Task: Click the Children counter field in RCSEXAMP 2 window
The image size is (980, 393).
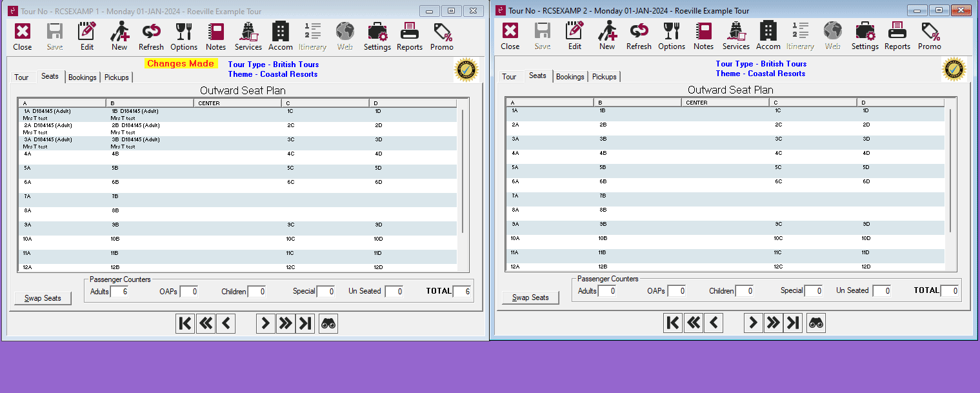Action: click(x=745, y=291)
